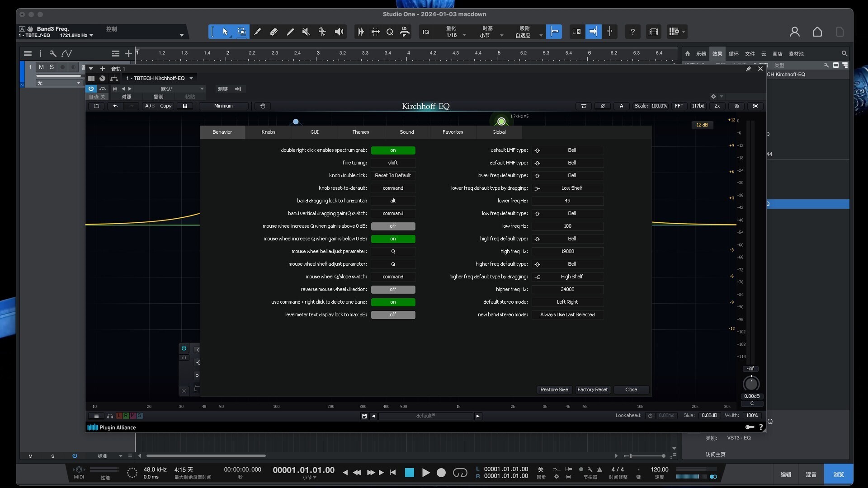Toggle levelmeter text display lock to max dB
The width and height of the screenshot is (868, 488).
pos(393,315)
